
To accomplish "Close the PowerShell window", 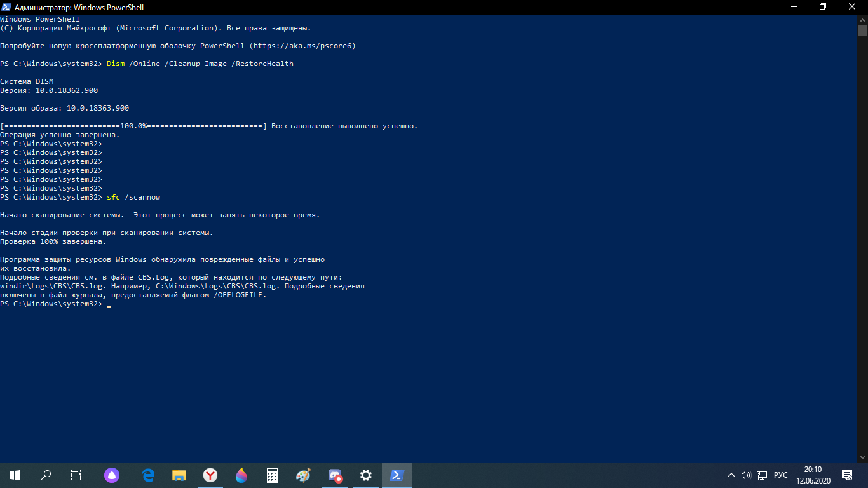I will (852, 7).
